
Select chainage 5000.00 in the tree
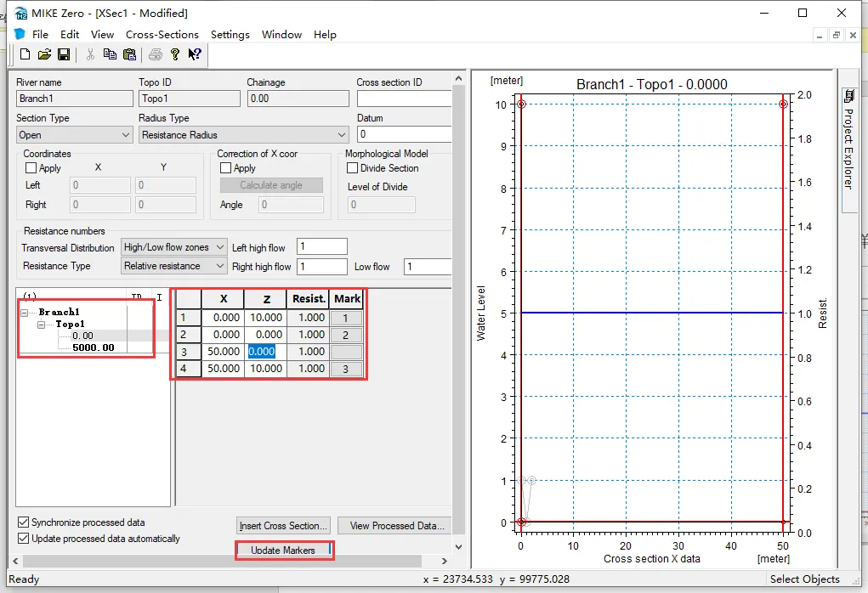(93, 347)
